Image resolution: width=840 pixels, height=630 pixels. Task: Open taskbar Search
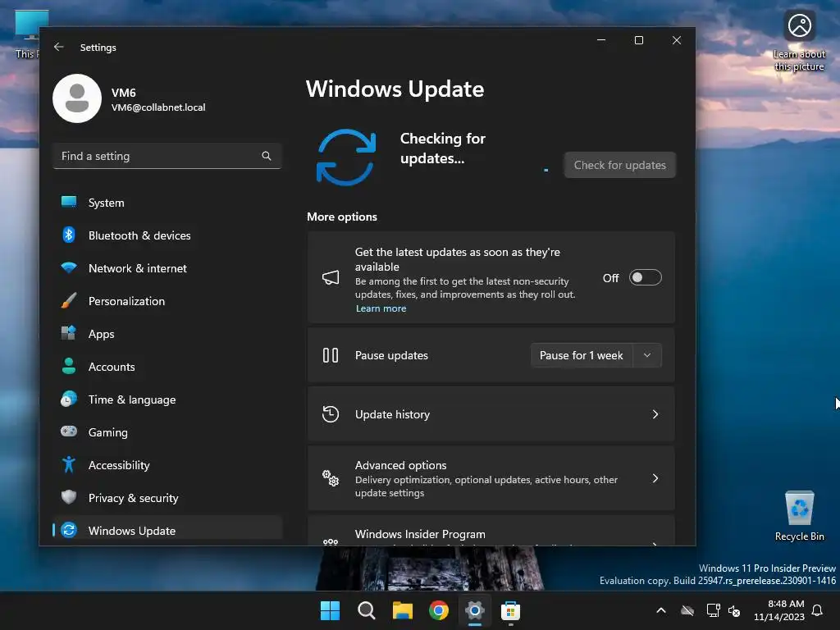point(367,610)
